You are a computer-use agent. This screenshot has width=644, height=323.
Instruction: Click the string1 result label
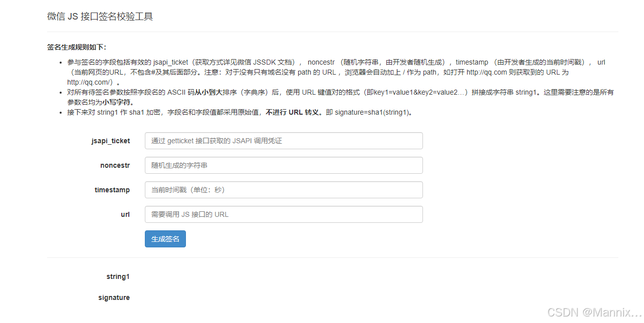(x=118, y=276)
